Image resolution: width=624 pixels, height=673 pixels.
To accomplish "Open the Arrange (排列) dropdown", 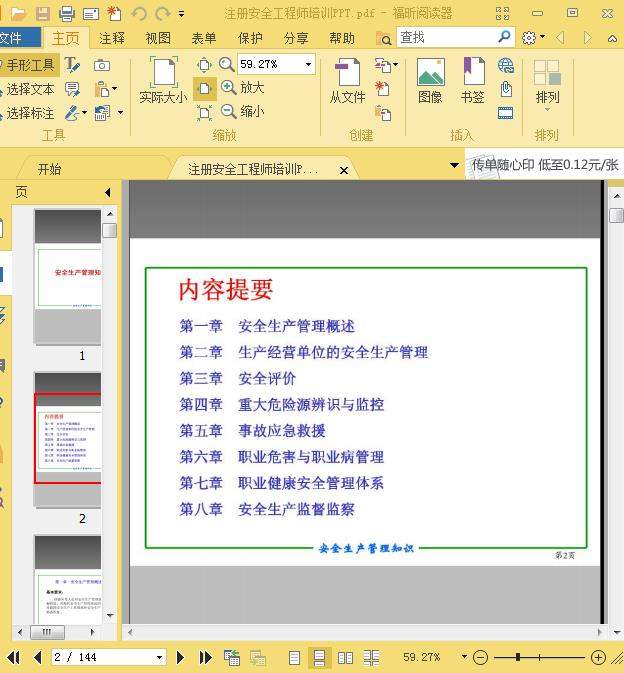I will [547, 84].
